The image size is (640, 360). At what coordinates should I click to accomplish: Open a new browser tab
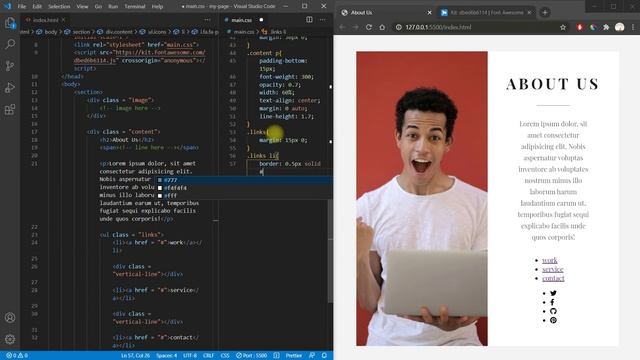click(544, 13)
